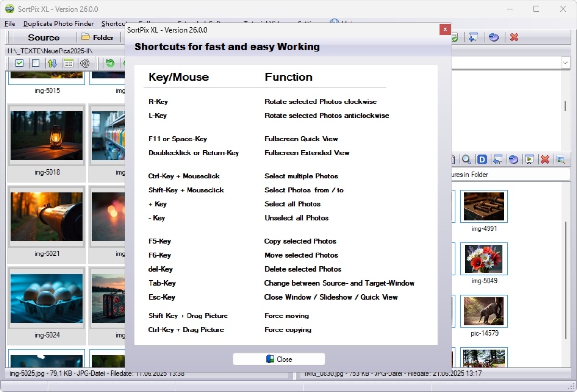Click the table view grid icon
This screenshot has height=392, width=577.
(68, 63)
